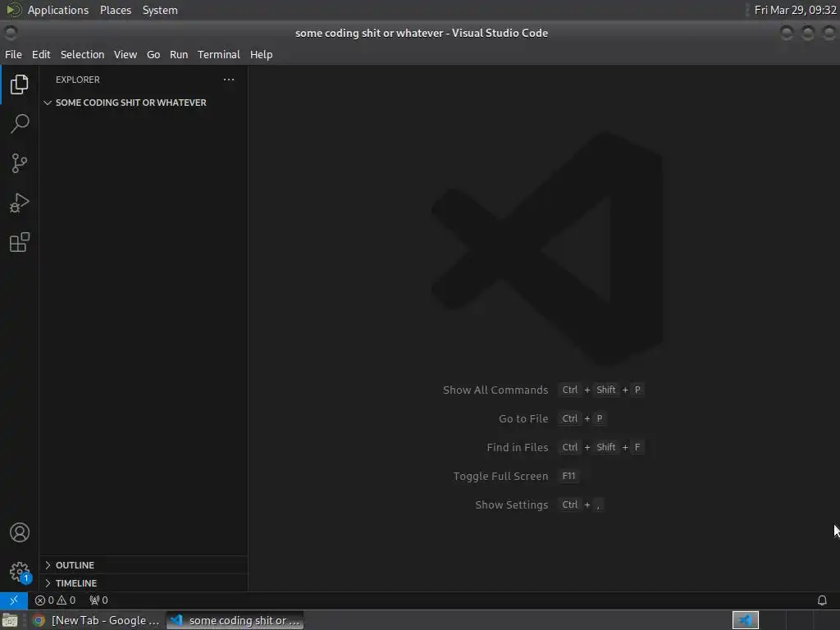
Task: Click the Toggle Full Screen shortcut hint
Action: [x=516, y=477]
